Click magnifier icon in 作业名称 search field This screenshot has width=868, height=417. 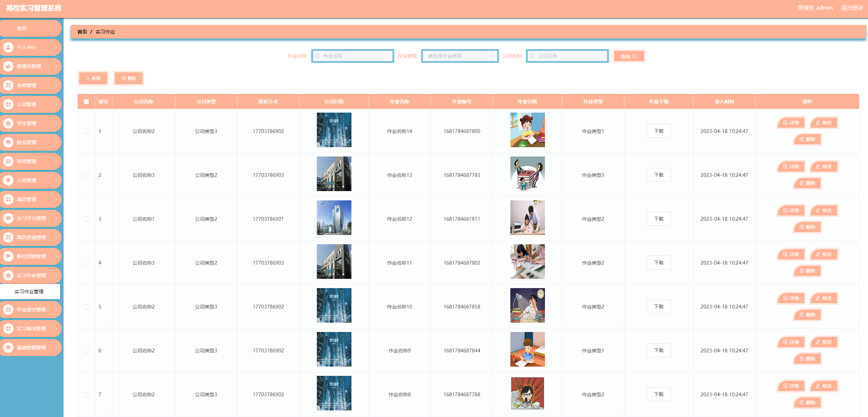click(317, 56)
